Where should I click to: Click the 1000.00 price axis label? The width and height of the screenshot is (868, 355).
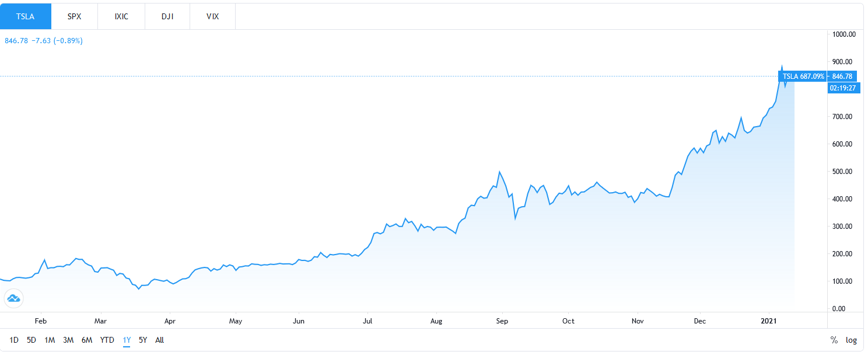pos(844,34)
